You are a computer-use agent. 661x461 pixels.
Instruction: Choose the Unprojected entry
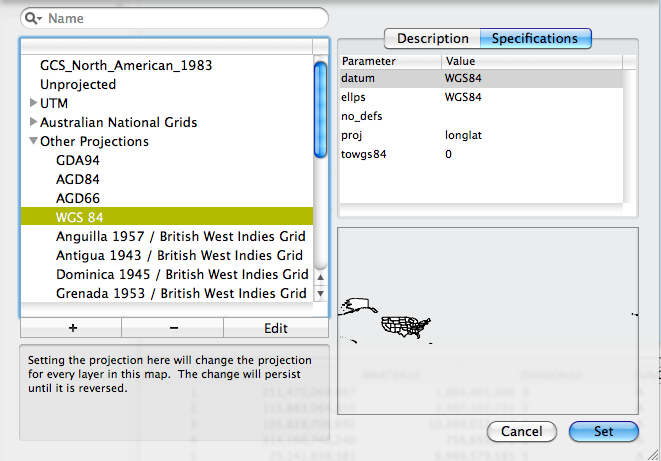coord(78,84)
